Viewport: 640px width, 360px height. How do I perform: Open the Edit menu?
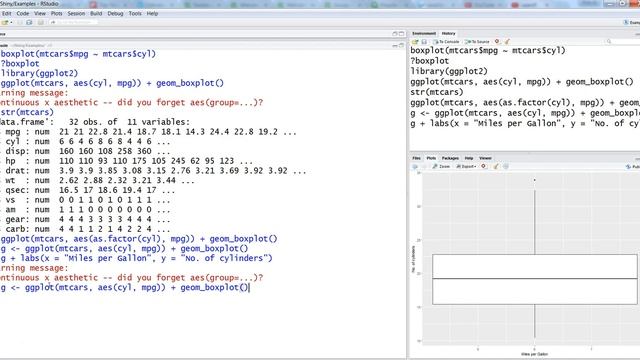[6, 13]
